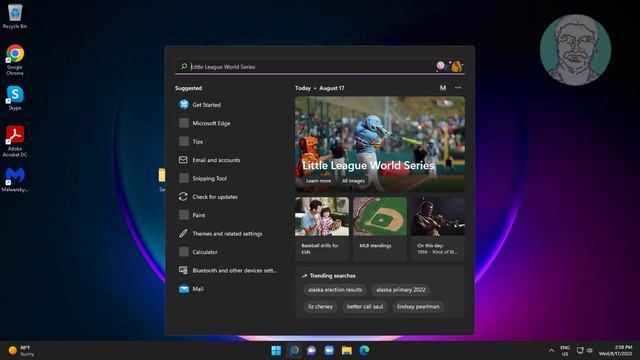Click the Email and accounts envelope icon

tap(183, 160)
